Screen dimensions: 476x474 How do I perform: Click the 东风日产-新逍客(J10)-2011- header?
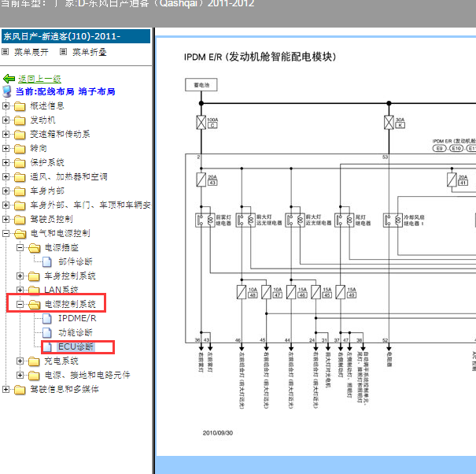[76, 36]
